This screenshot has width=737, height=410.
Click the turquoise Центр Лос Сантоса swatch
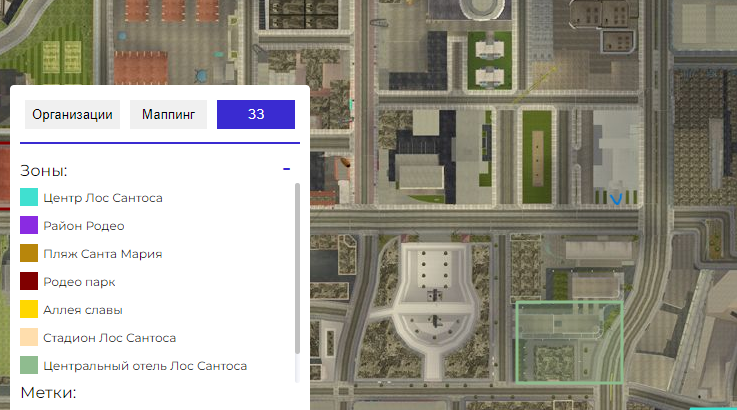pyautogui.click(x=29, y=198)
